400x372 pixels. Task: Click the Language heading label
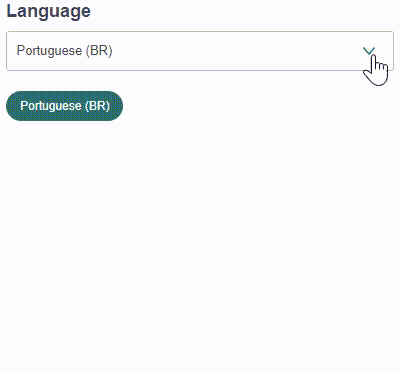[48, 11]
